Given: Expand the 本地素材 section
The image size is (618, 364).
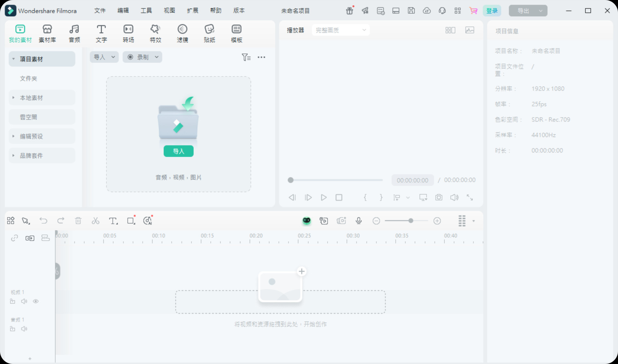Looking at the screenshot, I should pyautogui.click(x=14, y=98).
